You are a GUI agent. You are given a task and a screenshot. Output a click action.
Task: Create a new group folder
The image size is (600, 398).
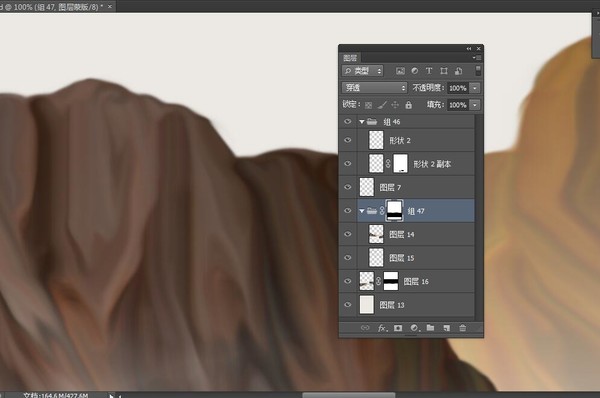[430, 328]
